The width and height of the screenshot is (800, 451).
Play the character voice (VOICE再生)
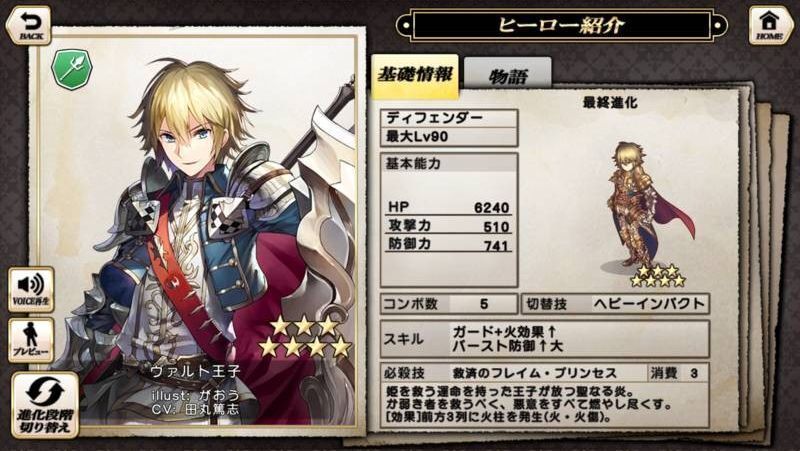(31, 289)
